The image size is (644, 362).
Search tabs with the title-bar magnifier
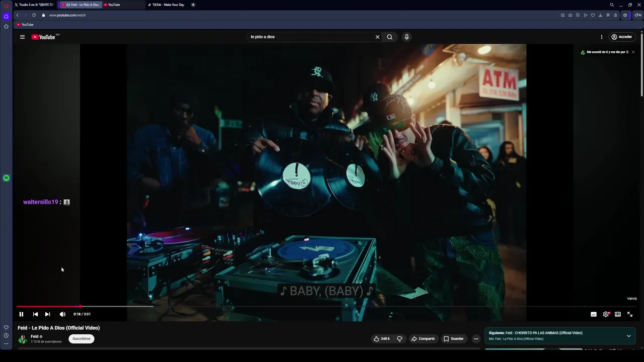(612, 5)
